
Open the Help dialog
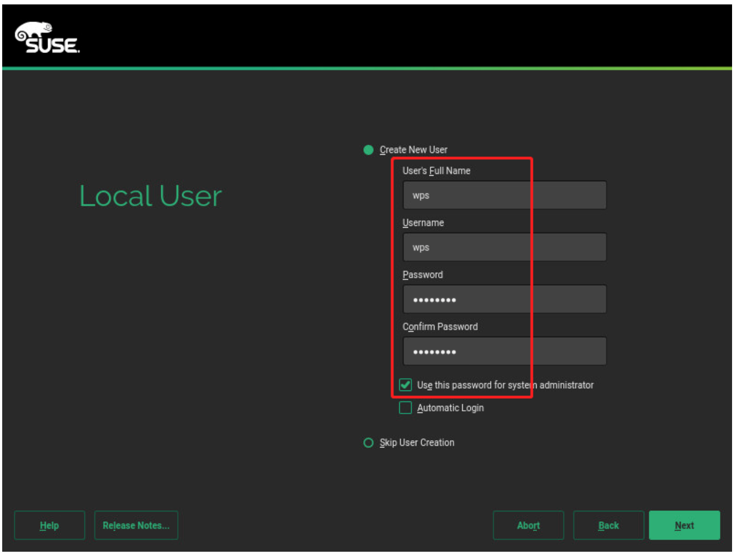pyautogui.click(x=49, y=526)
